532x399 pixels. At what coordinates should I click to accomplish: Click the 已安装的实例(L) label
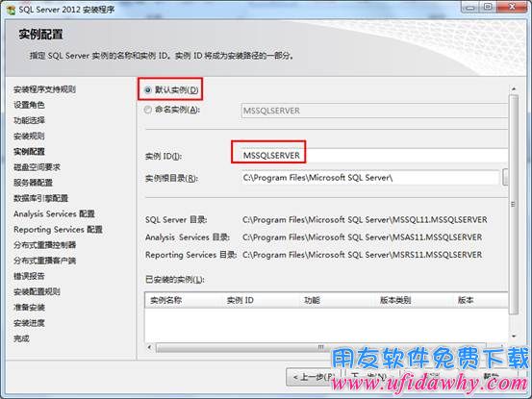175,280
